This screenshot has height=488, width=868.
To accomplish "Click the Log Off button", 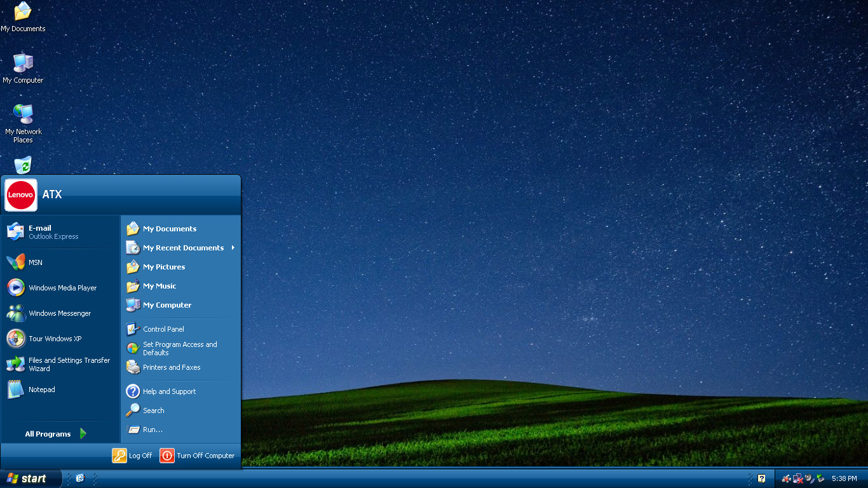I will point(132,456).
